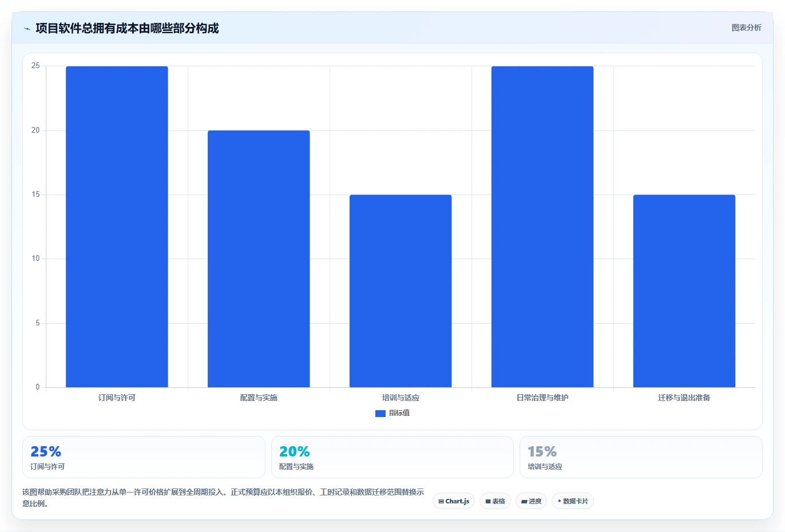Click the title 项目软件总拥有成本由哪些部分构成
785x532 pixels.
point(127,29)
